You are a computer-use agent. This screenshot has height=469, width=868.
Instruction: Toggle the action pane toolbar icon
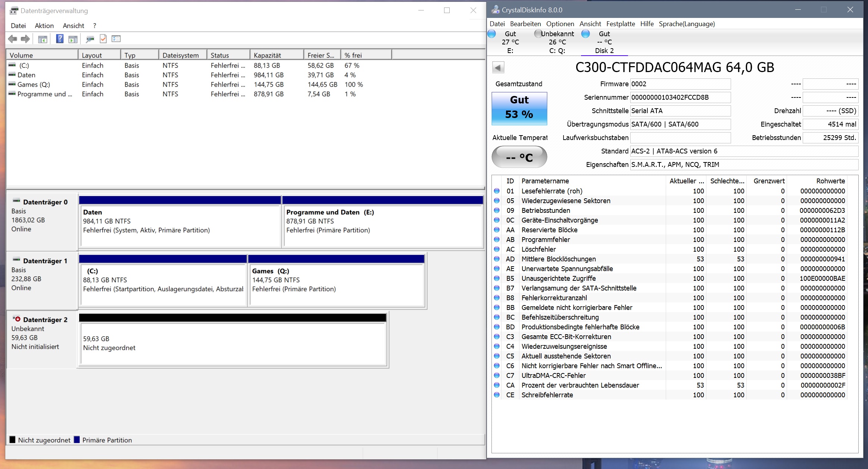coord(73,39)
